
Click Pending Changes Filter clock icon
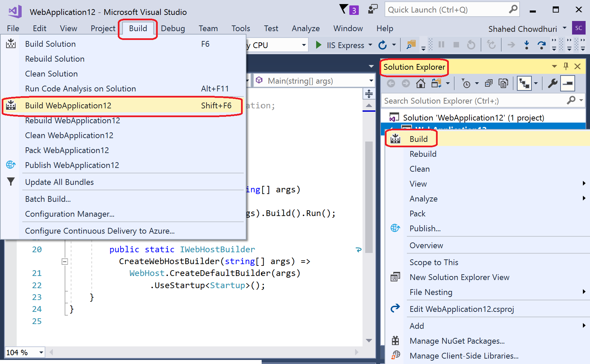466,83
